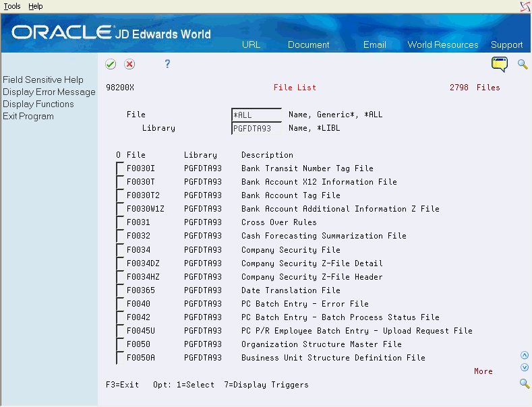This screenshot has height=407, width=532.
Task: Click option field for F0030I row
Action: click(x=120, y=168)
